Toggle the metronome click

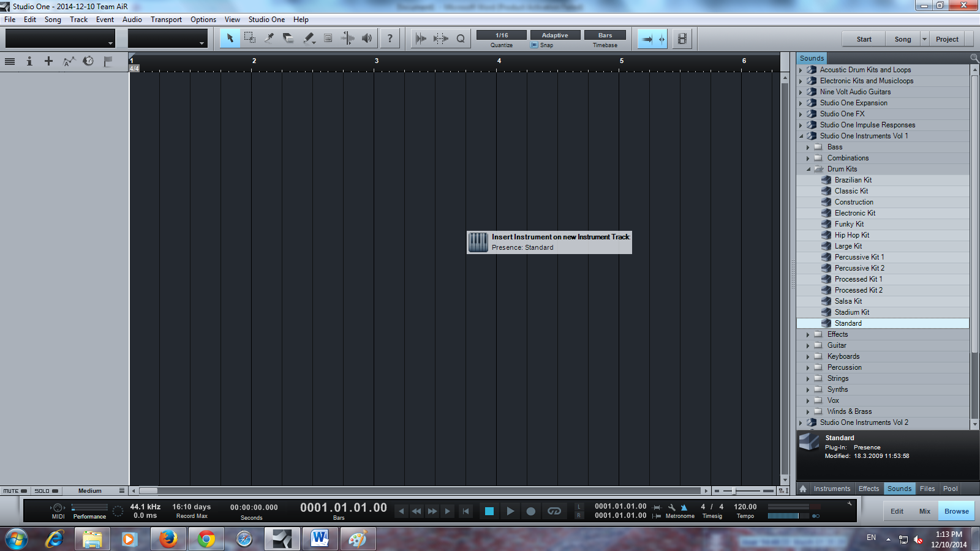point(684,507)
